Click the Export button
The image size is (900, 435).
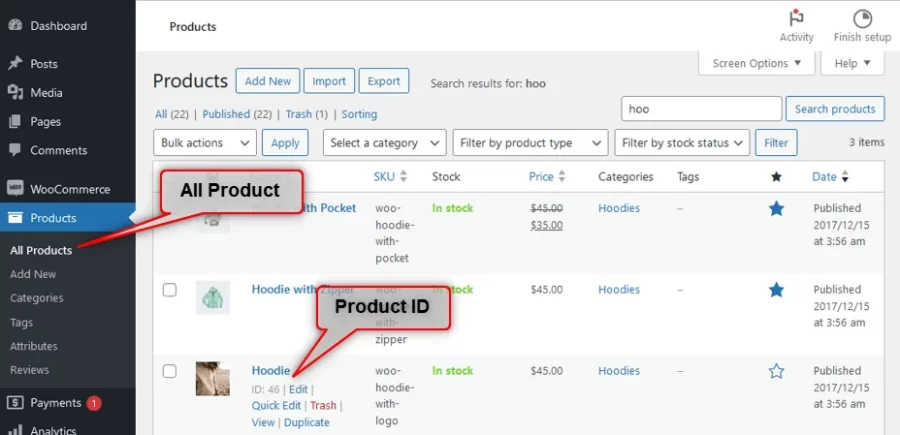[x=383, y=81]
